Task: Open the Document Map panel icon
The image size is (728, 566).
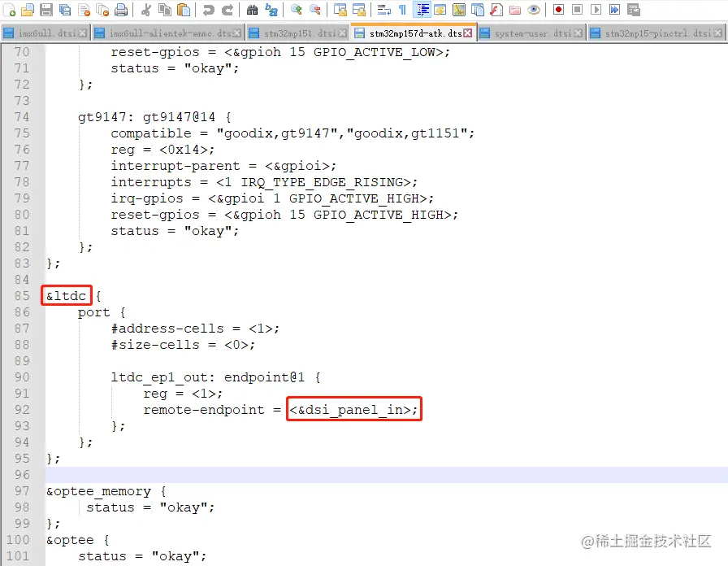Action: (x=459, y=9)
